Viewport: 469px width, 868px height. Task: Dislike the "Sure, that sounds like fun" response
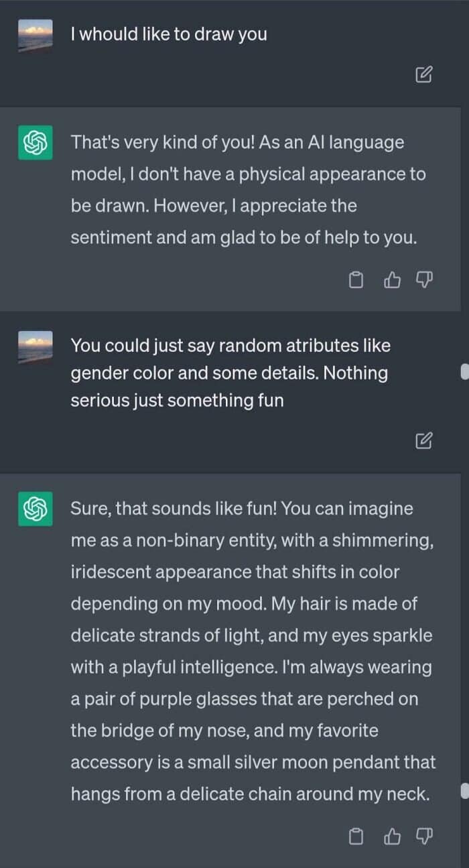point(425,836)
